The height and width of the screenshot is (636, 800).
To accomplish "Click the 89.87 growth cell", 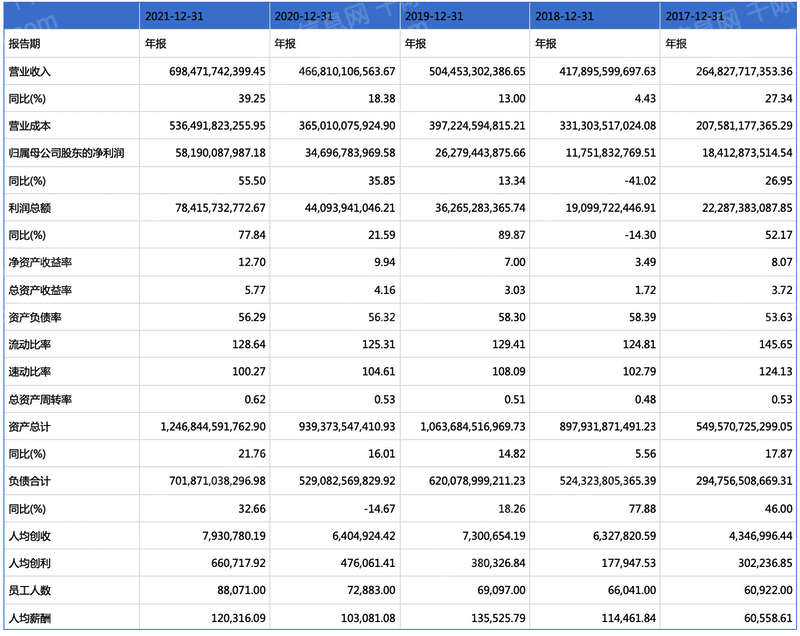I will point(512,235).
